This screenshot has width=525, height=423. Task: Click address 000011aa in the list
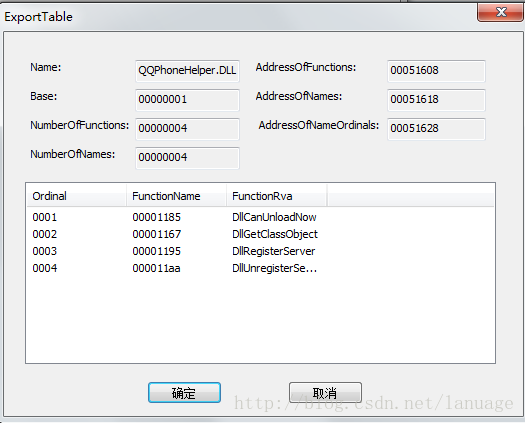click(x=156, y=268)
